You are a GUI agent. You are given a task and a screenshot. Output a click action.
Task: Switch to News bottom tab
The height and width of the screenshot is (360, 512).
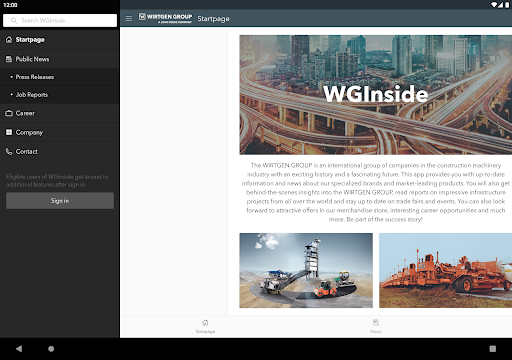click(376, 326)
